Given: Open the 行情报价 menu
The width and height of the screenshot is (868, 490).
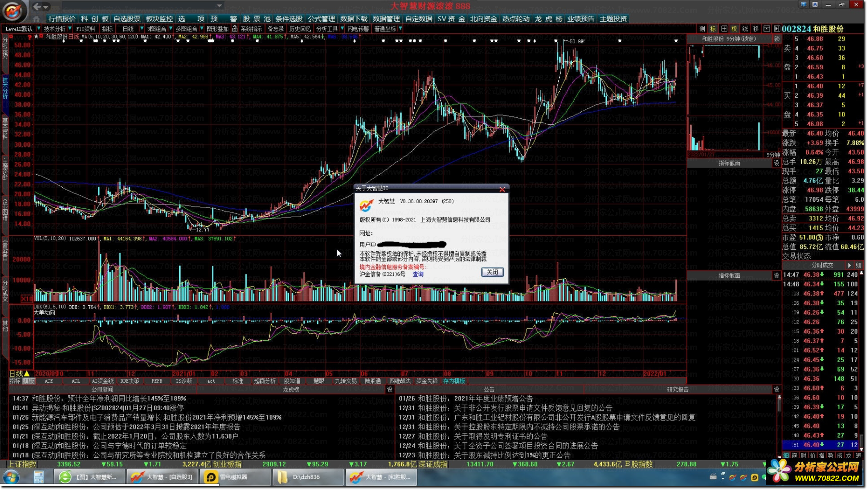Looking at the screenshot, I should [62, 19].
